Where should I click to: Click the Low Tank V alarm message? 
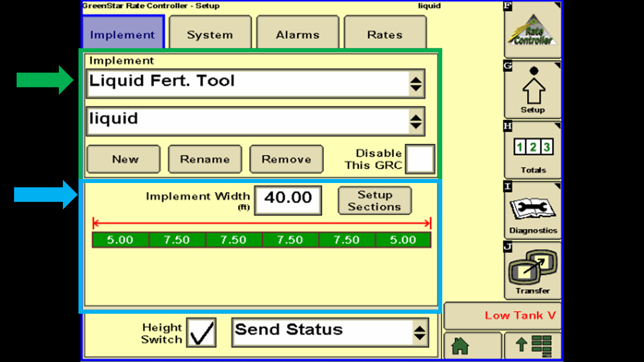point(520,316)
